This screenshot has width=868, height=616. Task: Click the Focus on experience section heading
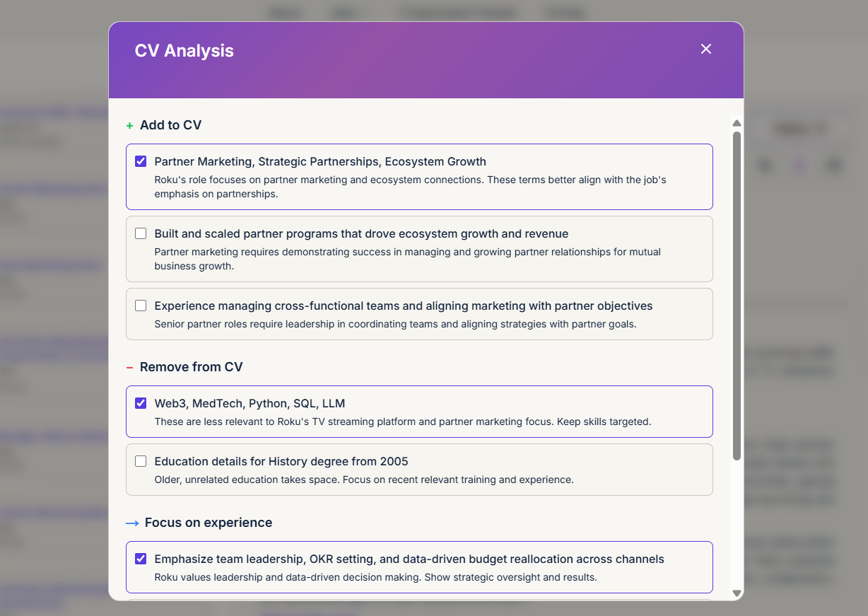click(208, 523)
